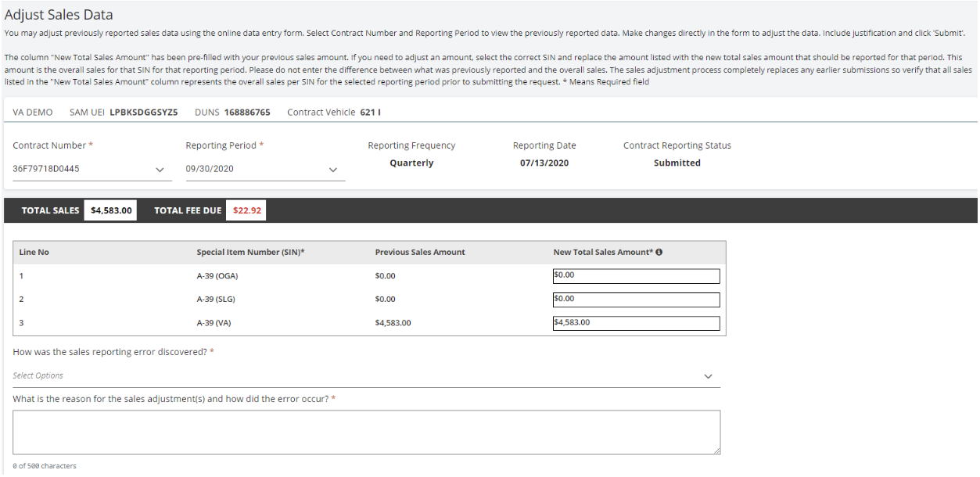
Task: Click the Contract Reporting Status 'Submitted'
Action: click(677, 163)
